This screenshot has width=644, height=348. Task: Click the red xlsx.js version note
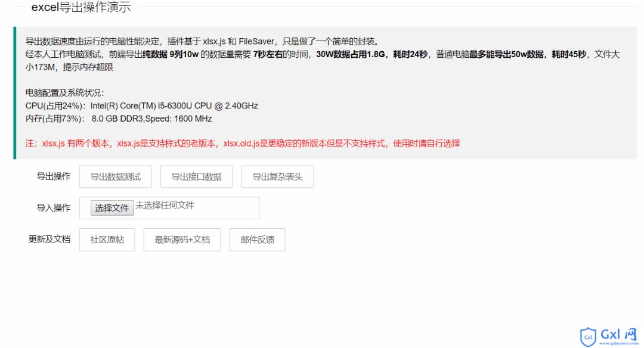[243, 144]
